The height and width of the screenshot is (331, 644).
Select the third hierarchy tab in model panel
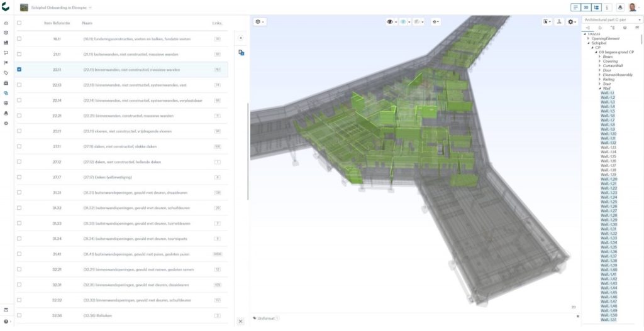coord(613,28)
